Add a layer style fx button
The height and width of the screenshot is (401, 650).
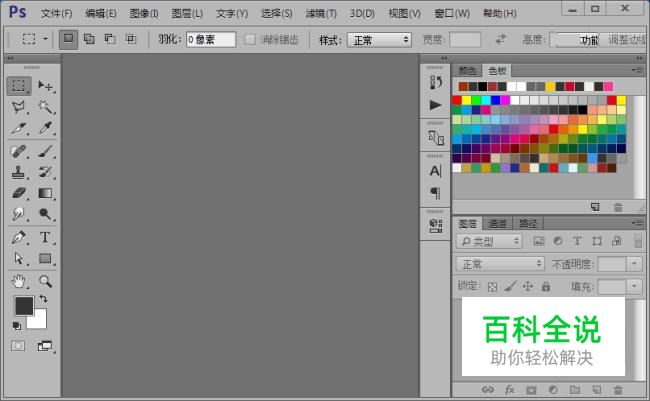tap(509, 389)
